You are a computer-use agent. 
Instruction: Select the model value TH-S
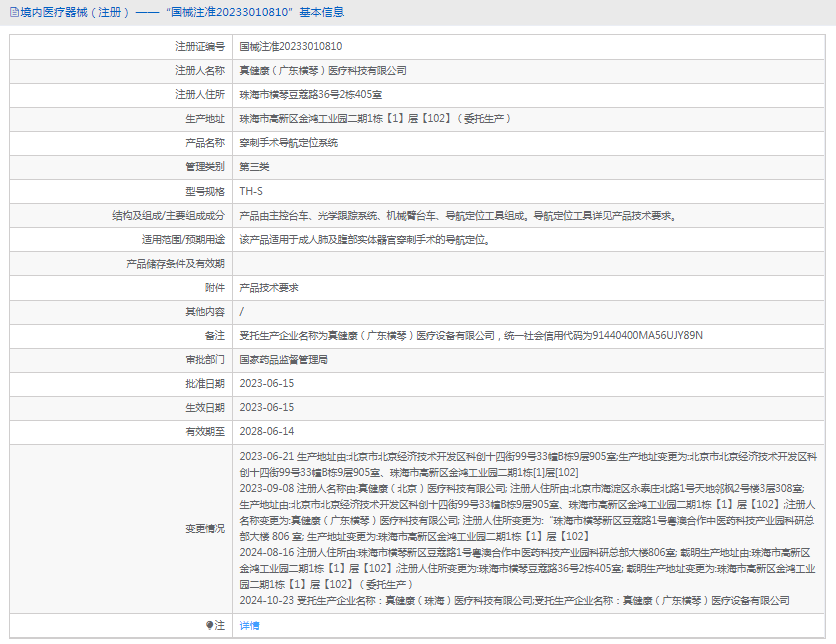pyautogui.click(x=251, y=191)
